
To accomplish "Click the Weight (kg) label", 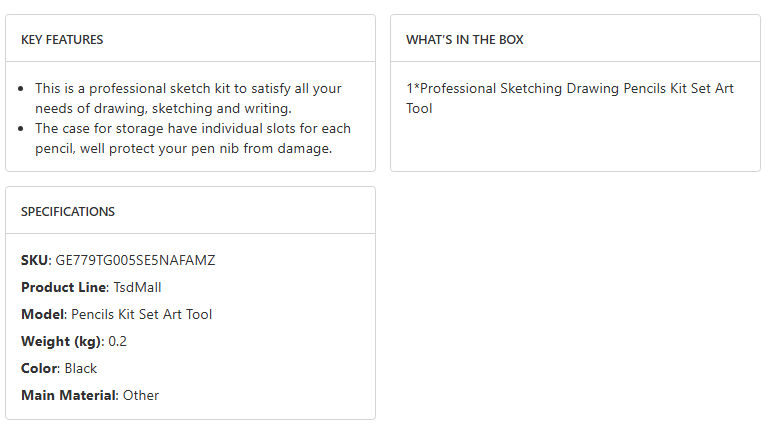I will point(61,341).
